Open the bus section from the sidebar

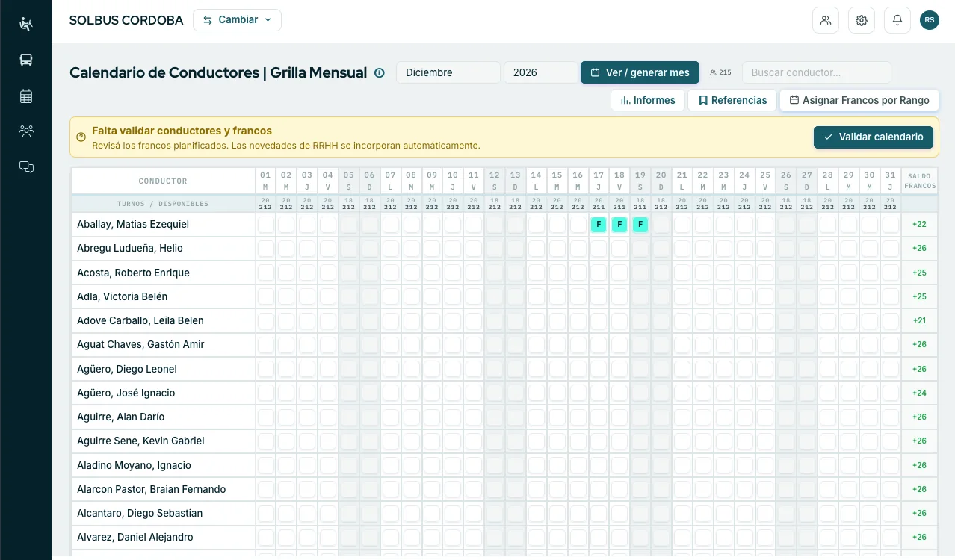[x=26, y=60]
